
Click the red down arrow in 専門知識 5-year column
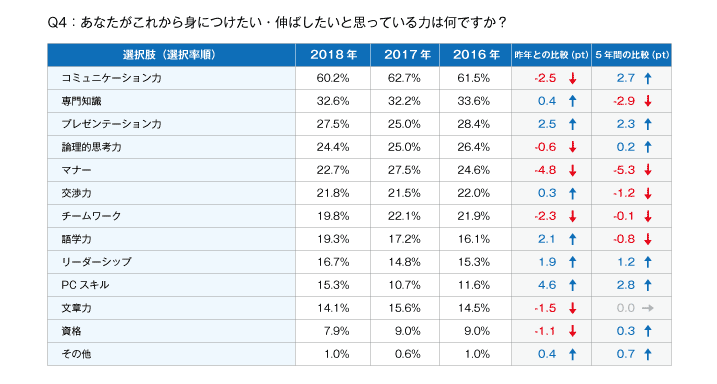click(x=647, y=101)
